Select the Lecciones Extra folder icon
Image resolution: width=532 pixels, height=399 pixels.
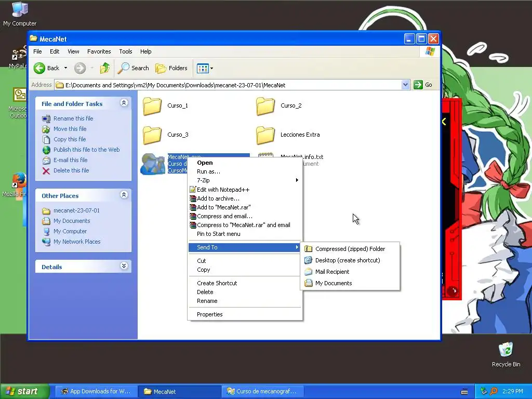(265, 136)
